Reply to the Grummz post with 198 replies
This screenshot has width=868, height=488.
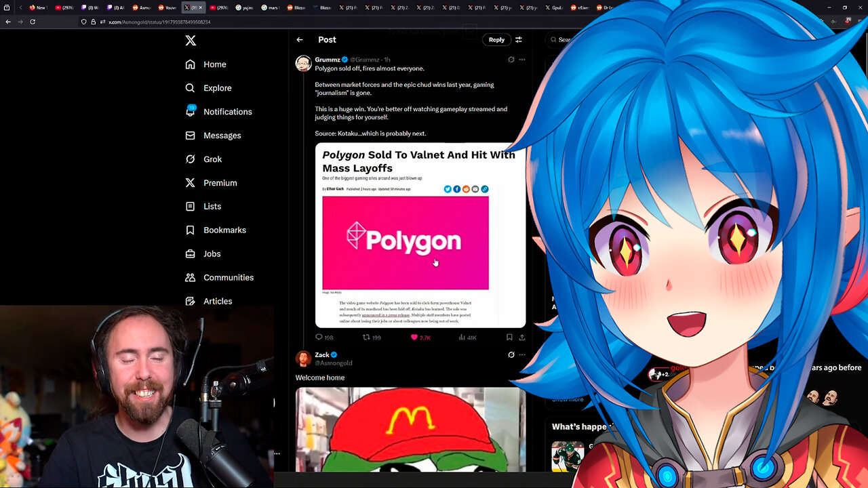click(324, 337)
